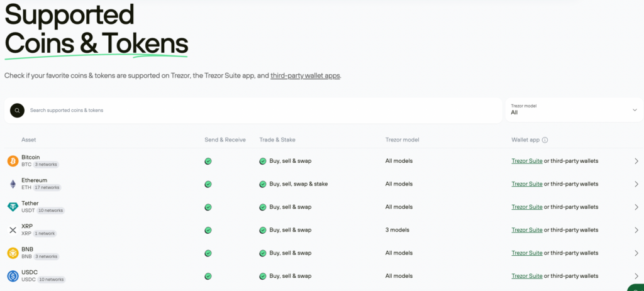Click the Ethereum 17 networks badge
The image size is (644, 291).
[47, 187]
